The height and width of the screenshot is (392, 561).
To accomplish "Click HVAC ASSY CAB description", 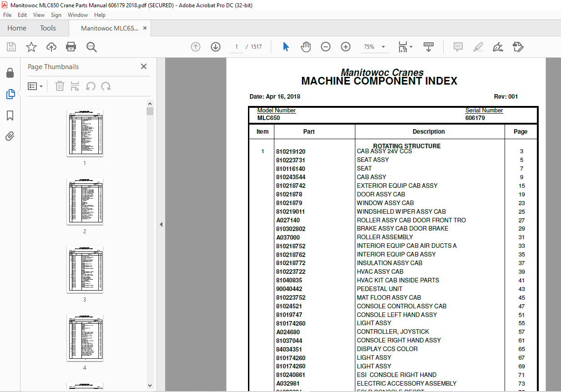I will [x=380, y=271].
